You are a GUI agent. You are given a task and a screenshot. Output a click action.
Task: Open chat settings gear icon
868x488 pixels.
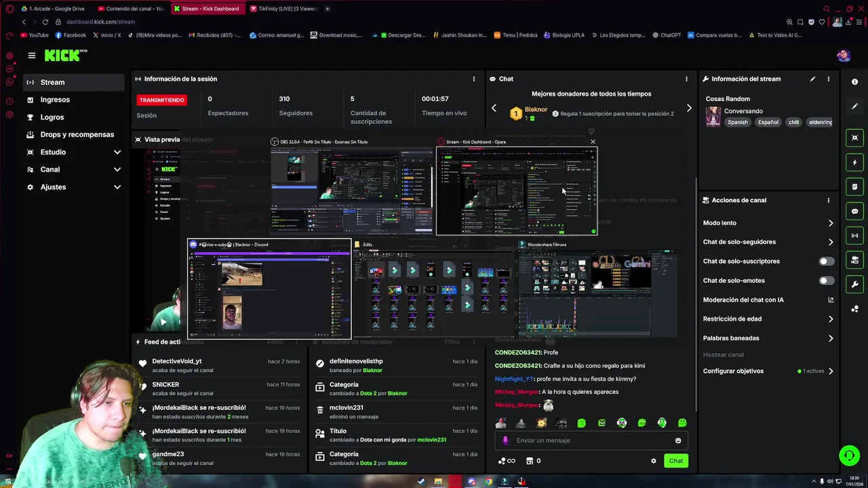pos(654,461)
